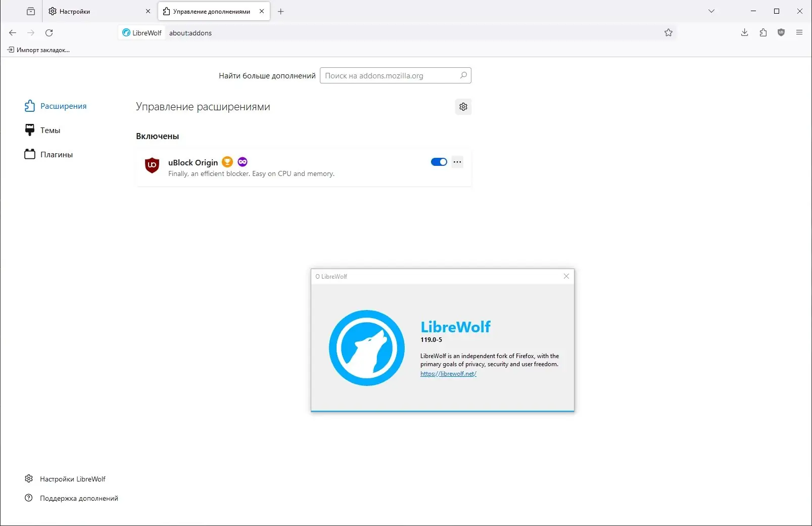Go back to the previous page
This screenshot has height=526, width=812.
pos(13,33)
